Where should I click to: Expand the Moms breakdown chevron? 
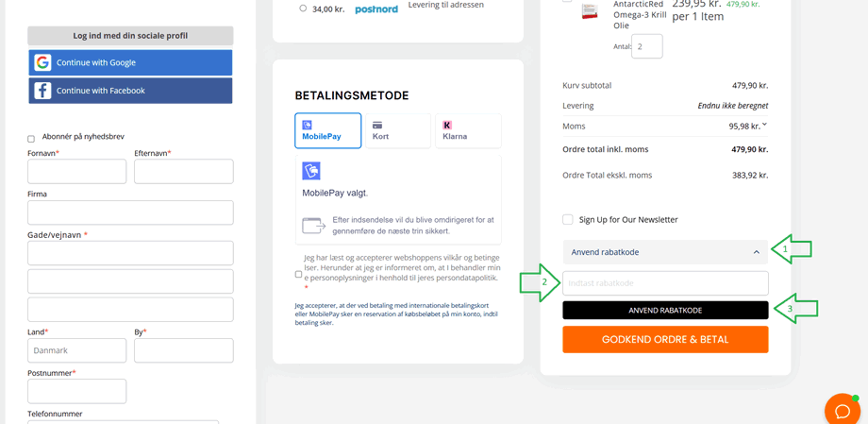coord(764,125)
